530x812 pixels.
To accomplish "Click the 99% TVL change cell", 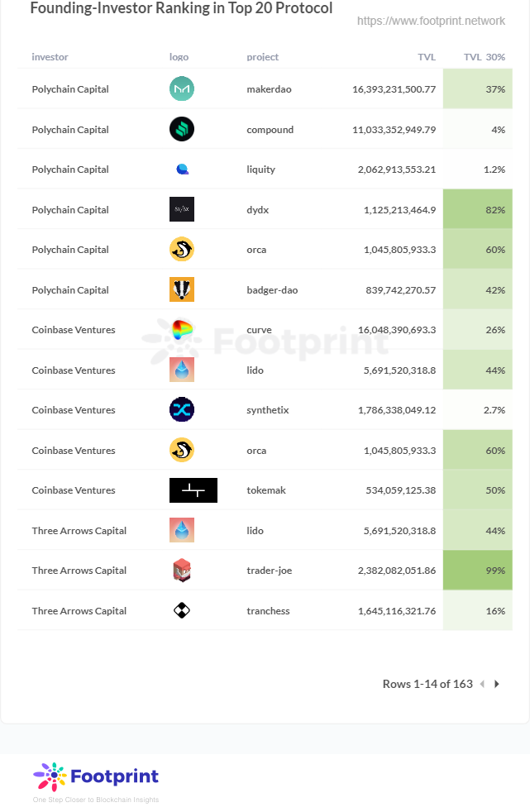I will (478, 571).
